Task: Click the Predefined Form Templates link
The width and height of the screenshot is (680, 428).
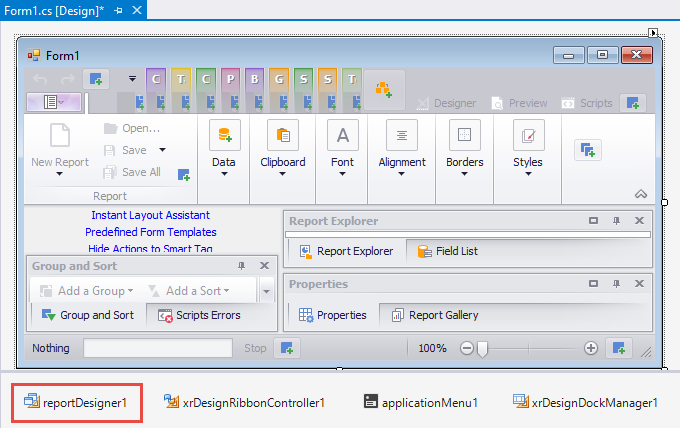Action: [150, 232]
